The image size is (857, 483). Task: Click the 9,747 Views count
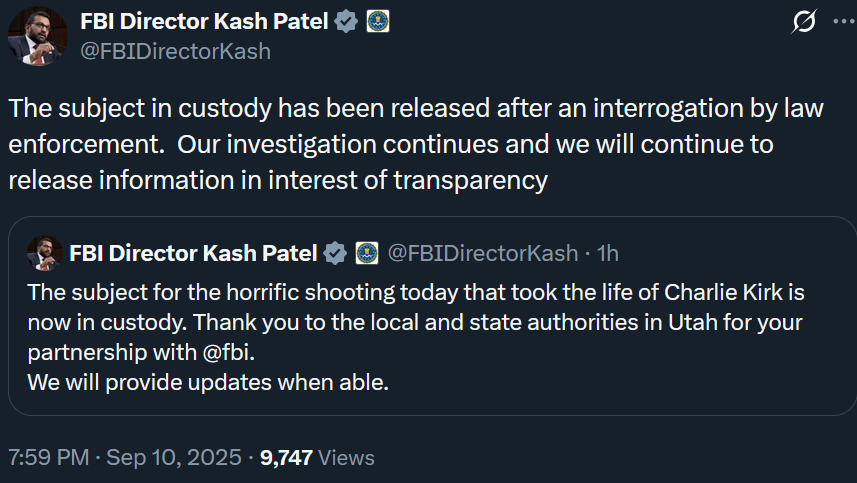(x=317, y=458)
